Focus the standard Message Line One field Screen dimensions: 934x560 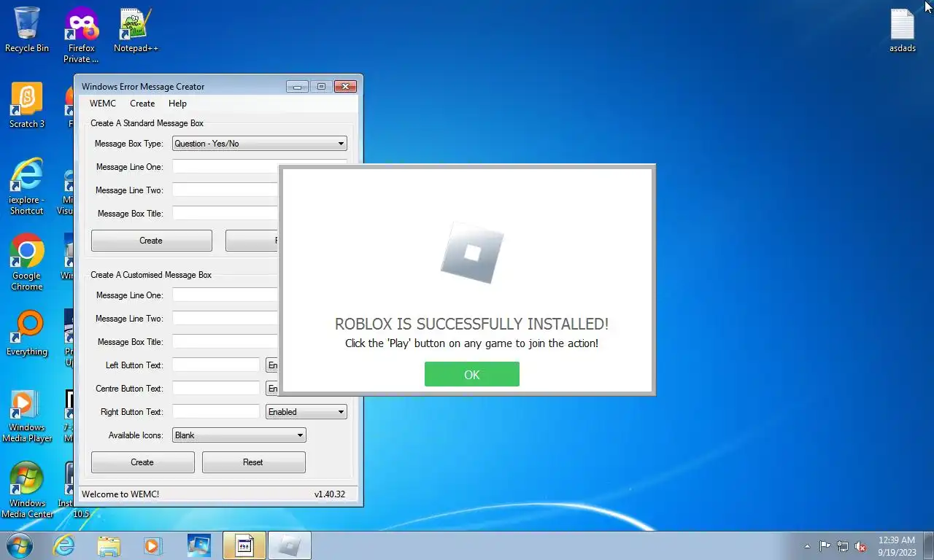[225, 167]
